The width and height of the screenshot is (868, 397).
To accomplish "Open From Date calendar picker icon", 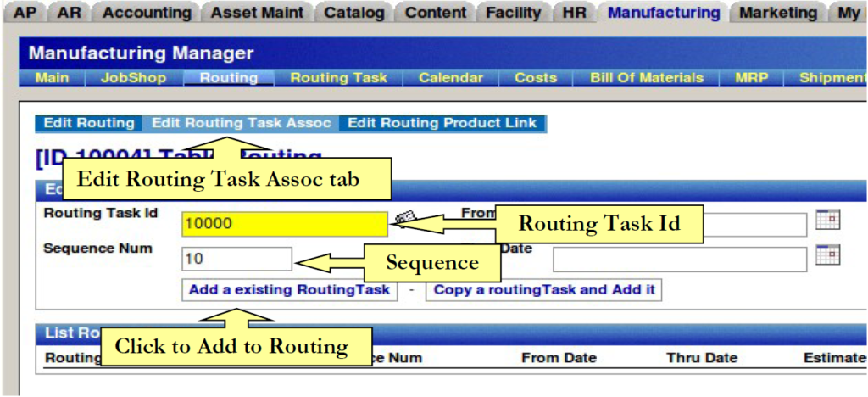I will tap(827, 220).
